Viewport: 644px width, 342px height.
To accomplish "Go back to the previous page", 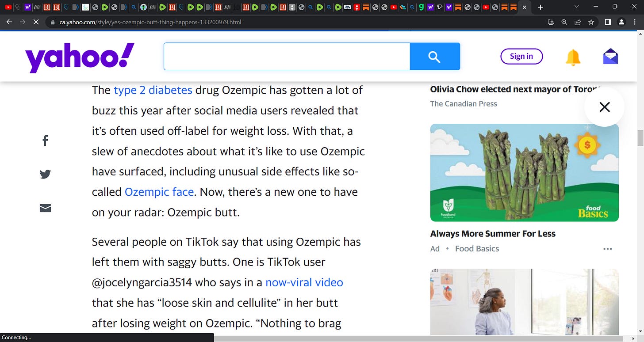I will (9, 22).
